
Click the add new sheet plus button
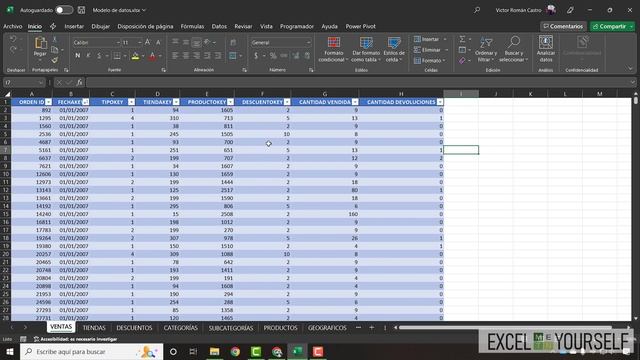(371, 328)
